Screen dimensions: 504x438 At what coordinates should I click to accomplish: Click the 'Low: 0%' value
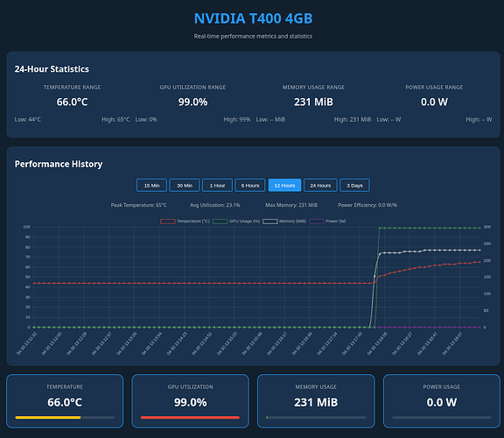tap(146, 119)
